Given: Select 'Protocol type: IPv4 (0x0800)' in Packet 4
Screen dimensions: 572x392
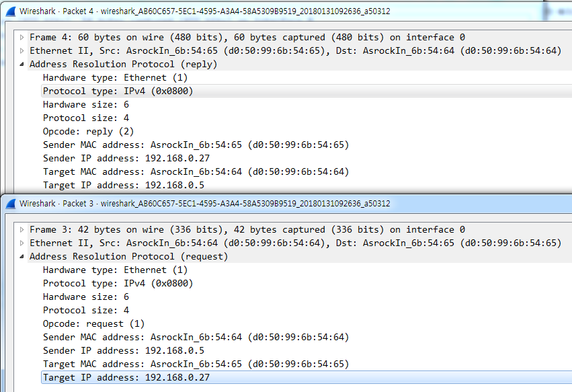Looking at the screenshot, I should pyautogui.click(x=307, y=91).
